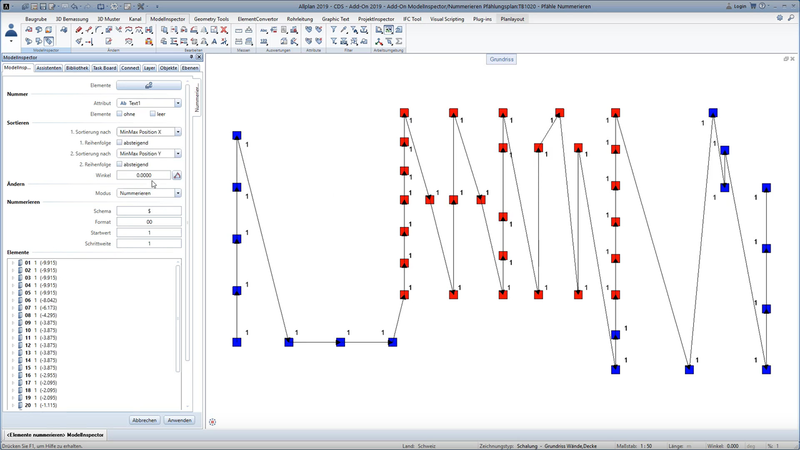The width and height of the screenshot is (800, 450).
Task: Switch to the Geometry Tools ribbon tab
Action: pos(210,18)
